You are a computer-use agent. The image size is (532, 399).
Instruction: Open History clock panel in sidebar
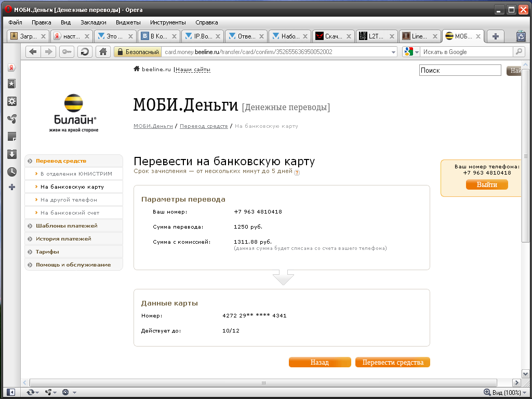(x=11, y=171)
